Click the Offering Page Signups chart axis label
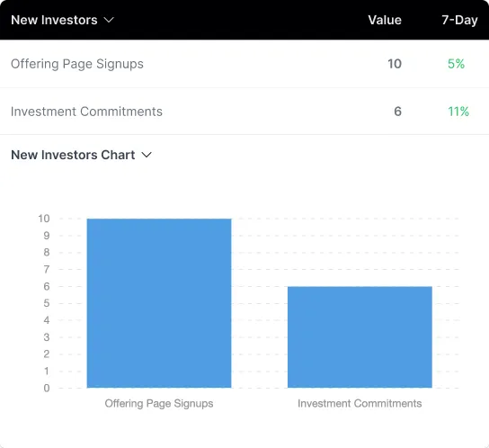This screenshot has height=448, width=489. [159, 403]
